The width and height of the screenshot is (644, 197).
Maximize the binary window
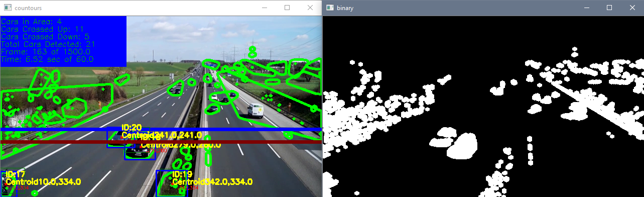pyautogui.click(x=609, y=8)
